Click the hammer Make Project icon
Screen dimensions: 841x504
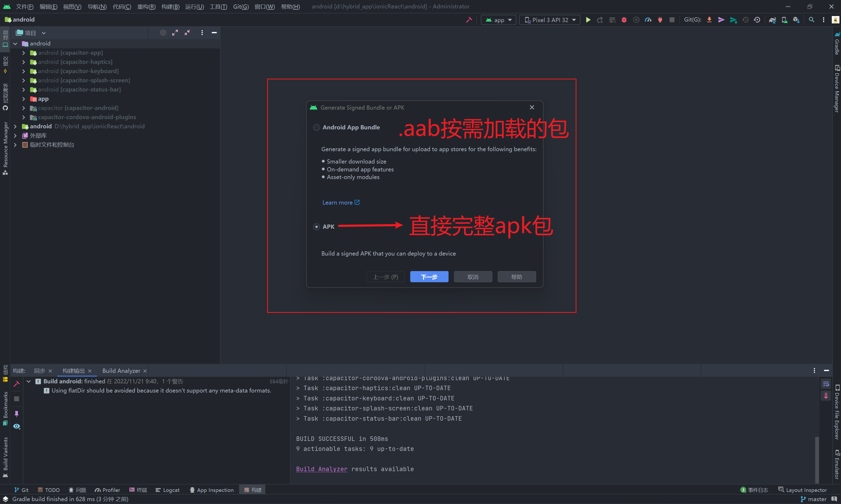pyautogui.click(x=469, y=20)
